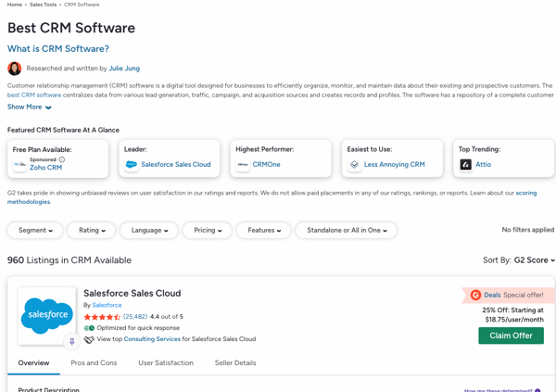
Task: Click the Sponsored info icon
Action: click(62, 159)
